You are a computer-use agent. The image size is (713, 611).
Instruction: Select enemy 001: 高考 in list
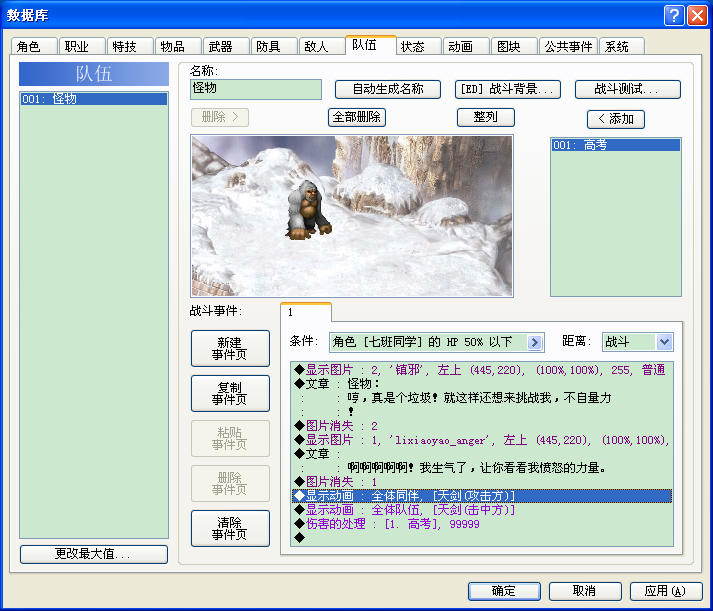click(616, 145)
